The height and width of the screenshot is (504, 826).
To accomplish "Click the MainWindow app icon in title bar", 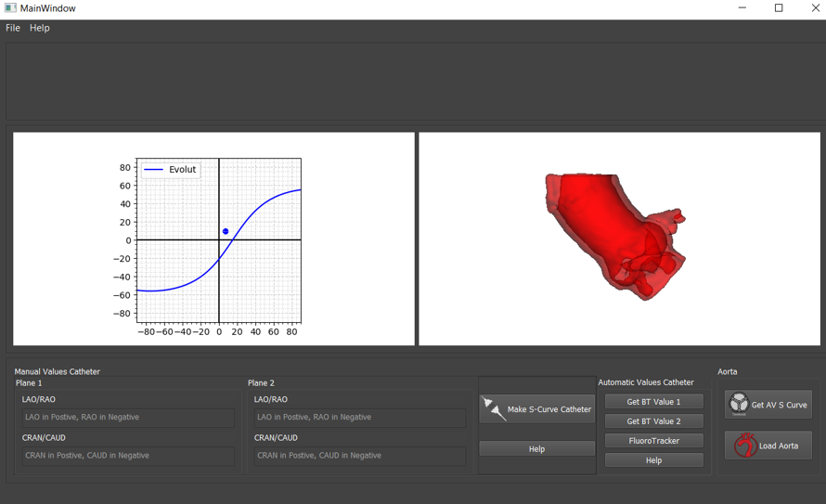I will pos(10,8).
